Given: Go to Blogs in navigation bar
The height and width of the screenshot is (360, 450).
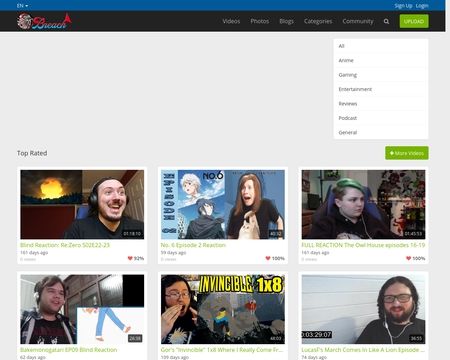Looking at the screenshot, I should coord(287,21).
